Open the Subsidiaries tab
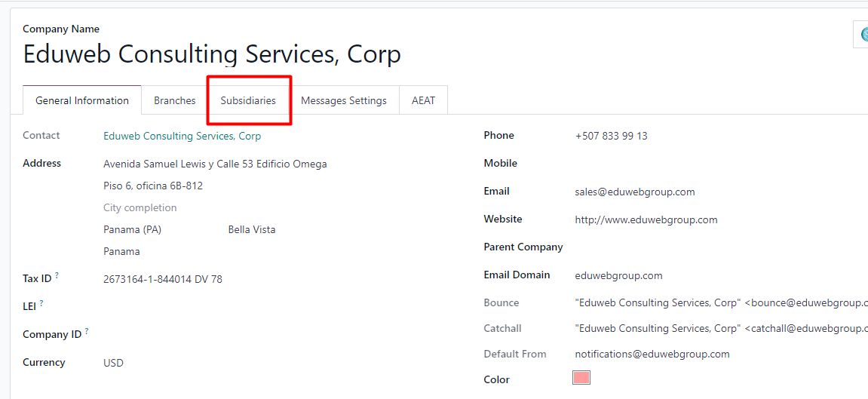The height and width of the screenshot is (399, 868). (x=248, y=100)
